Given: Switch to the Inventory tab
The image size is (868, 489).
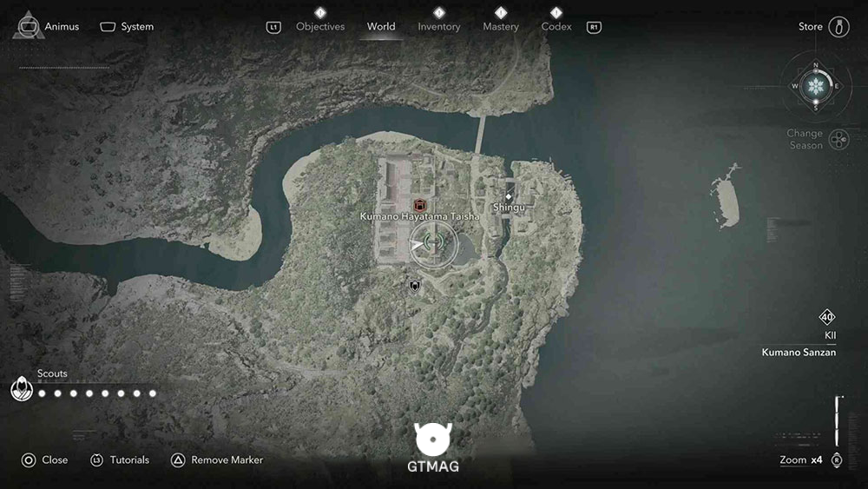Looking at the screenshot, I should pos(439,27).
